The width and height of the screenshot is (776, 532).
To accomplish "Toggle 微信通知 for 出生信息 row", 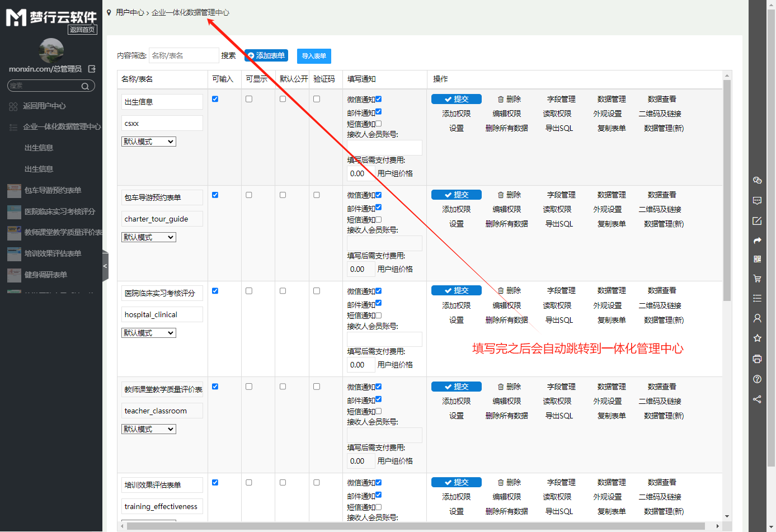I will coord(378,99).
